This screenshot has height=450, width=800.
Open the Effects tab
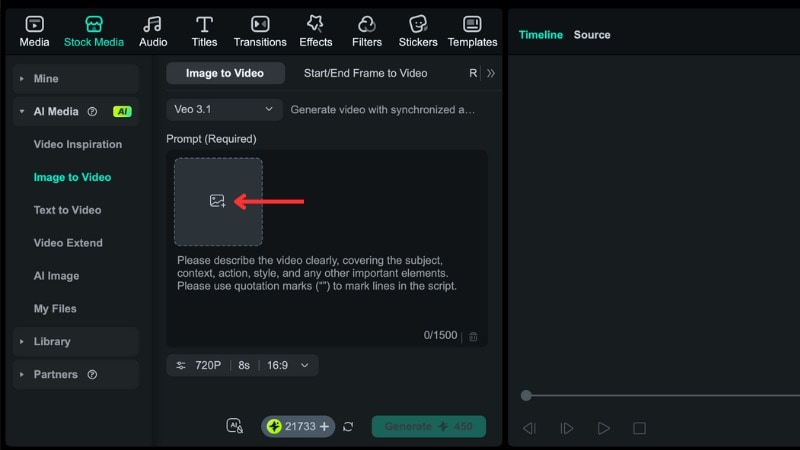(315, 32)
